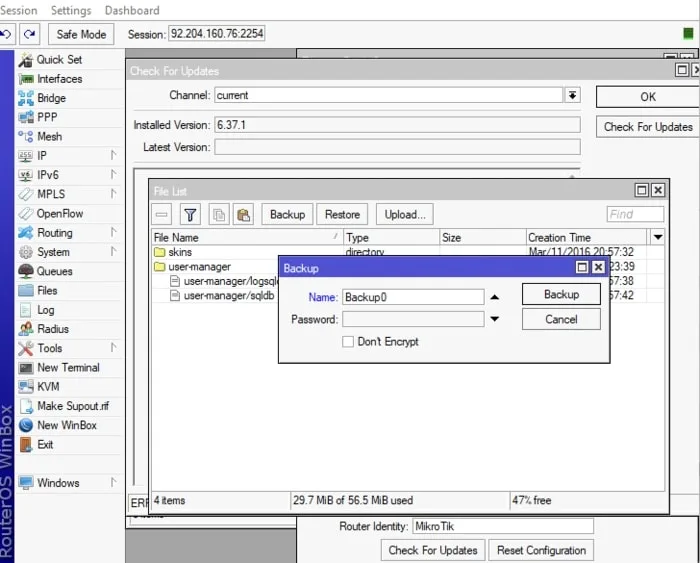Click the Password input field
700x563 pixels.
pos(413,319)
